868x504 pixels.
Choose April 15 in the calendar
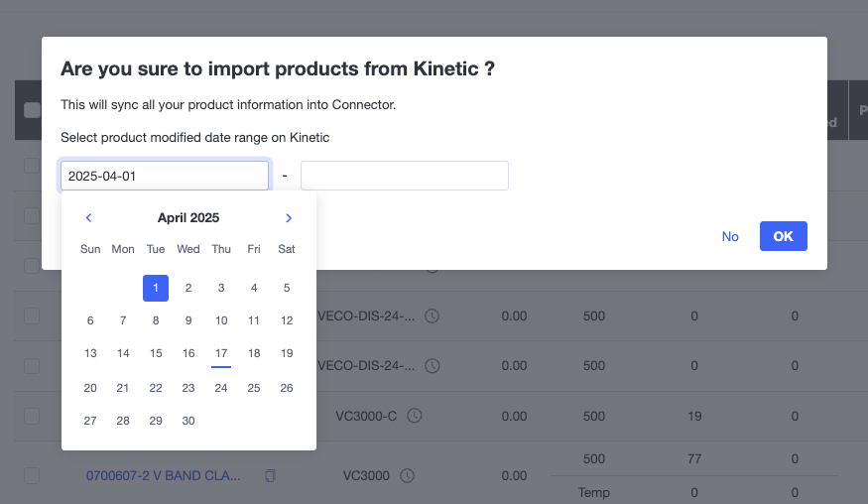click(x=156, y=353)
